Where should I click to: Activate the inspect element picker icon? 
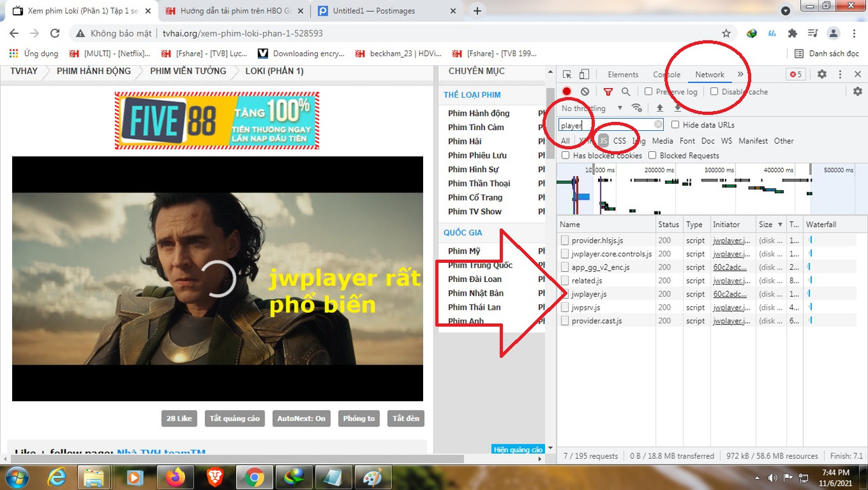click(x=568, y=75)
